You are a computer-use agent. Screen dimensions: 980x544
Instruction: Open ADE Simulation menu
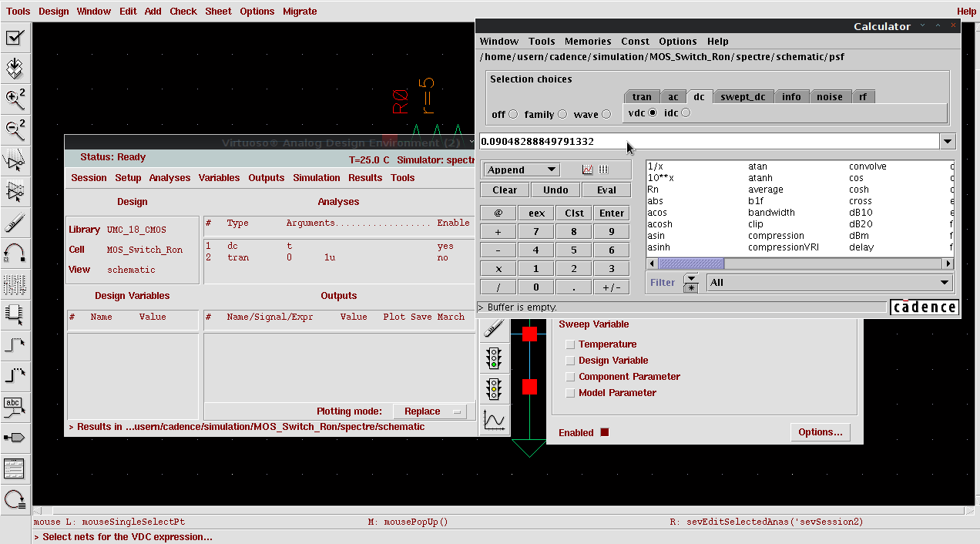pyautogui.click(x=317, y=178)
